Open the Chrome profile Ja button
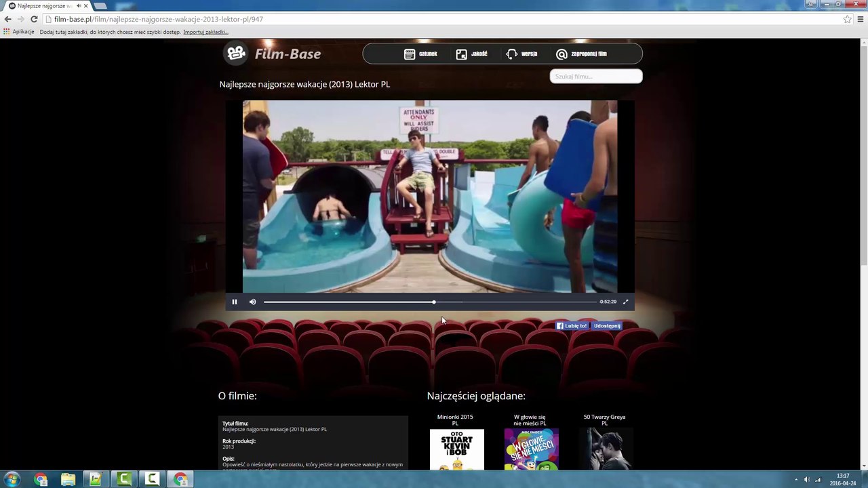 pyautogui.click(x=810, y=3)
